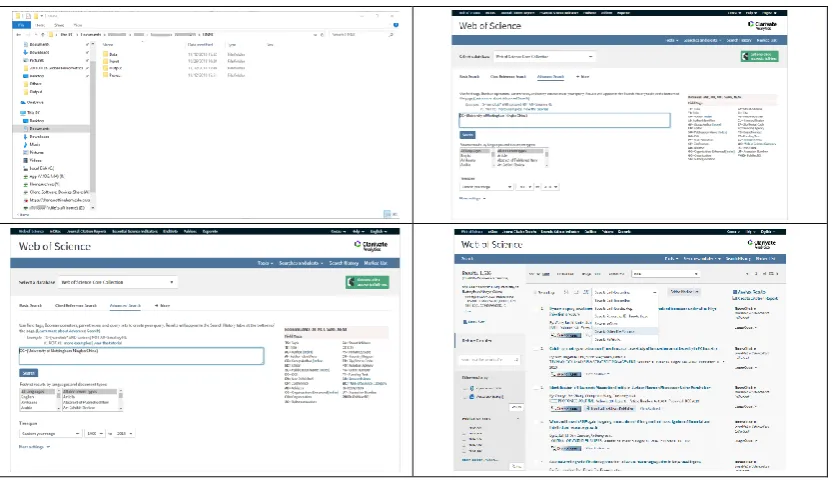833x480 pixels.
Task: Open Search History on larger Advanced Search page
Action: [344, 263]
